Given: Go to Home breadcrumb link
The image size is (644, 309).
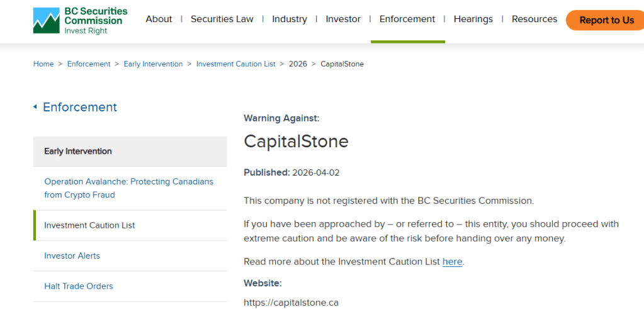Looking at the screenshot, I should tap(43, 64).
